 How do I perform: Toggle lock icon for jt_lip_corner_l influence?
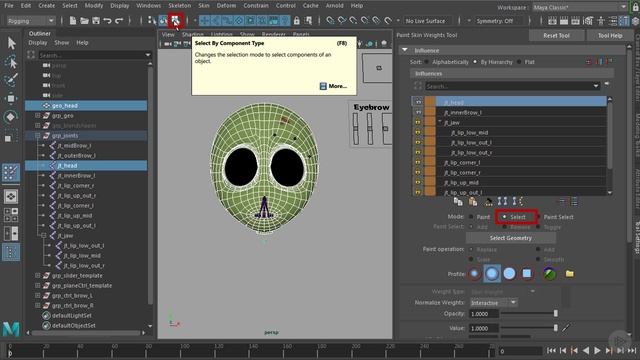pos(418,162)
